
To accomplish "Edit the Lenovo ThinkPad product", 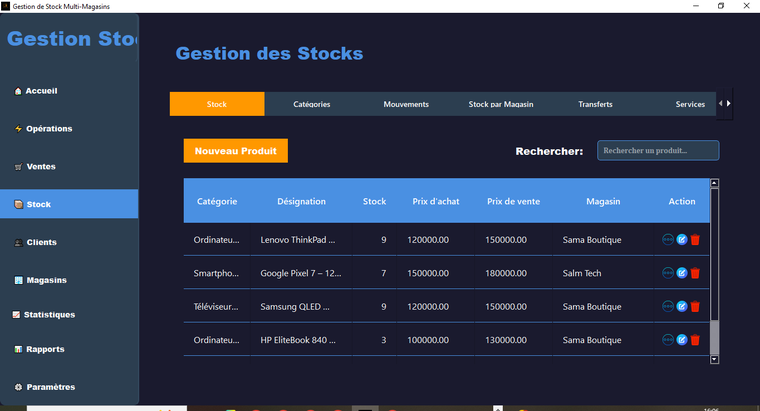I will [682, 240].
